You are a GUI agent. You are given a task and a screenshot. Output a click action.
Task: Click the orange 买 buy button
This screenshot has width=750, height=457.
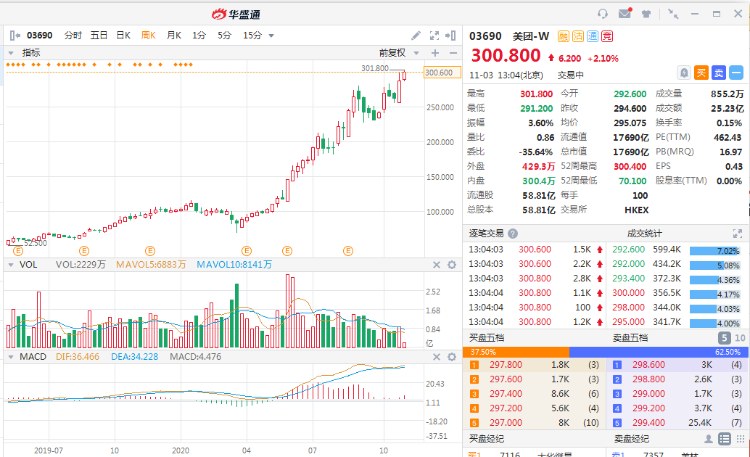701,73
